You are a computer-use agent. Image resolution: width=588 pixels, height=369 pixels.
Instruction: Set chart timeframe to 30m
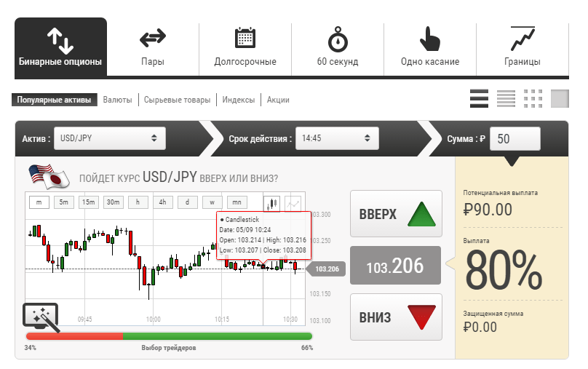tap(114, 202)
